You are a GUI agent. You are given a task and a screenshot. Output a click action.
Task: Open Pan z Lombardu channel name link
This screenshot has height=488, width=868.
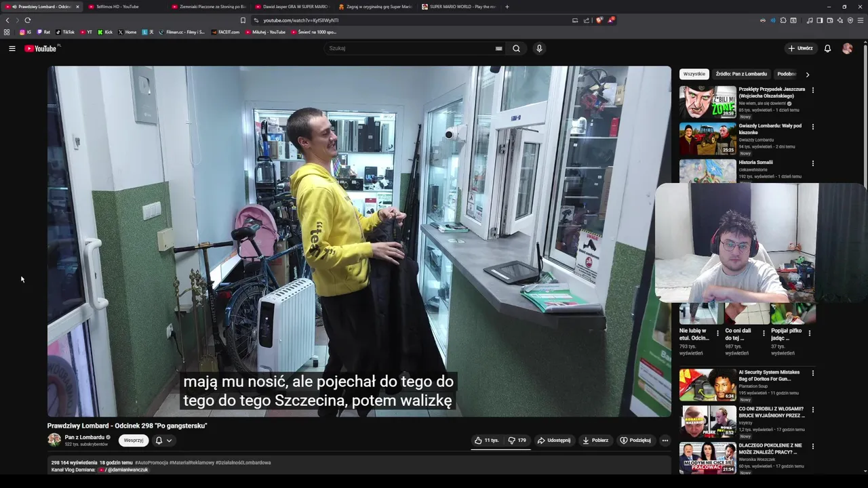[x=85, y=437]
